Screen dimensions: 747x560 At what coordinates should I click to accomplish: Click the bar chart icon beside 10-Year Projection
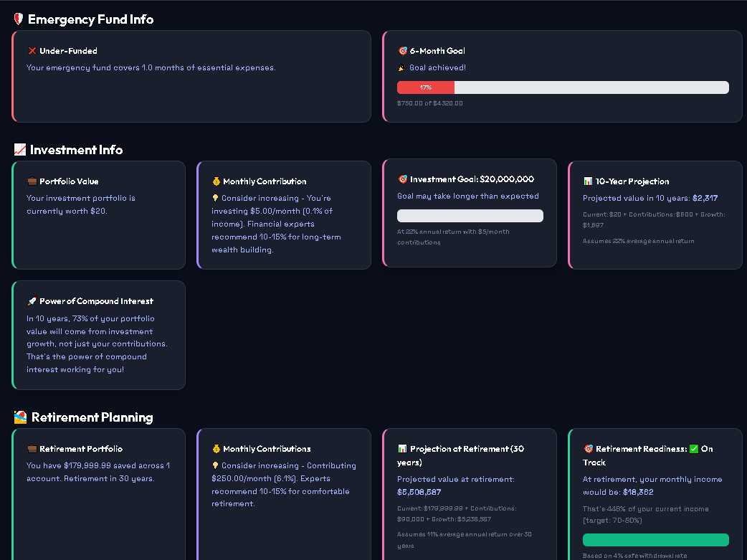pos(588,181)
